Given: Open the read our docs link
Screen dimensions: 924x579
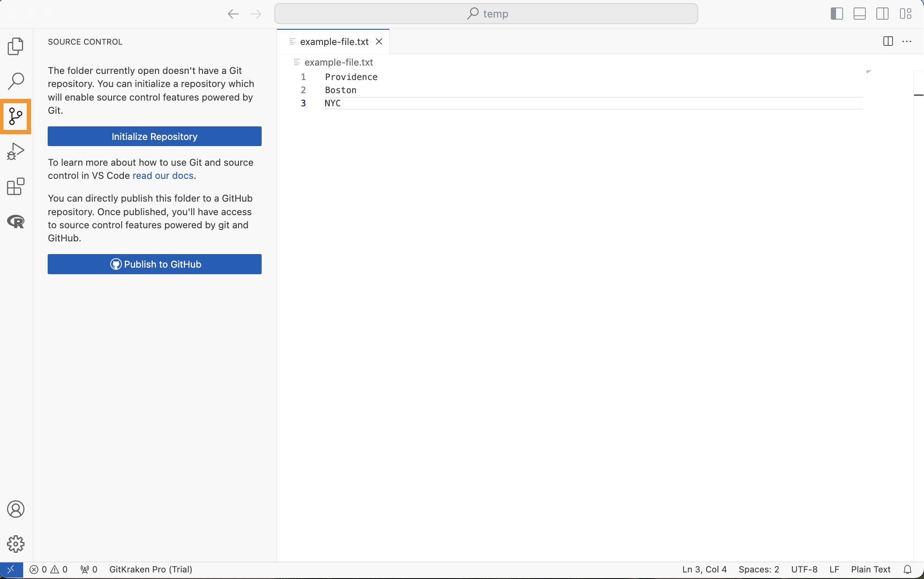Looking at the screenshot, I should coord(163,175).
